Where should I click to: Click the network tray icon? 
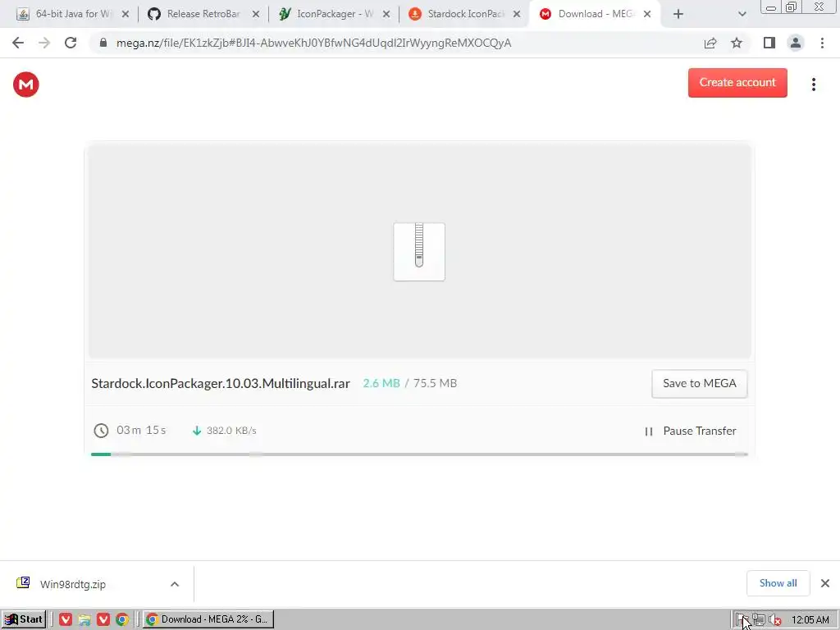coord(759,620)
